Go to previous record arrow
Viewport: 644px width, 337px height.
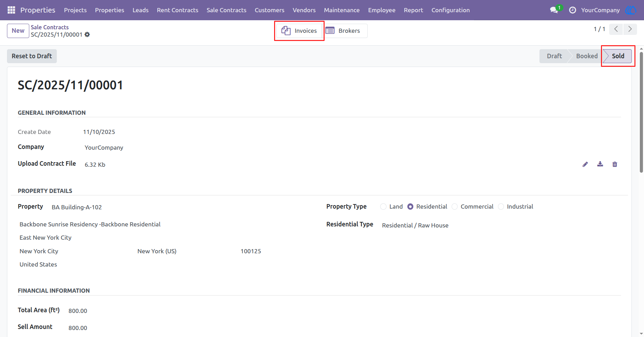pos(616,29)
